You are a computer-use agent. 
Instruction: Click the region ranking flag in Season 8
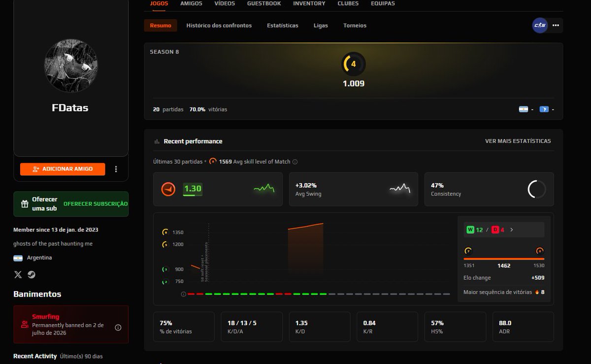(x=544, y=109)
